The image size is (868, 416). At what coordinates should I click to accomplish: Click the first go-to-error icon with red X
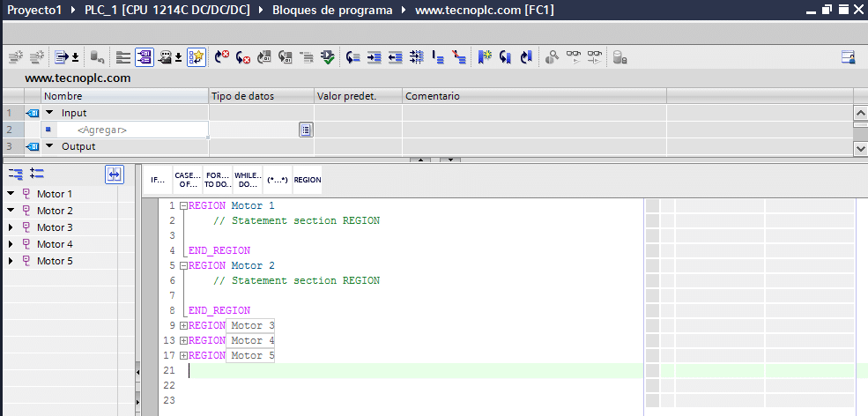[222, 57]
